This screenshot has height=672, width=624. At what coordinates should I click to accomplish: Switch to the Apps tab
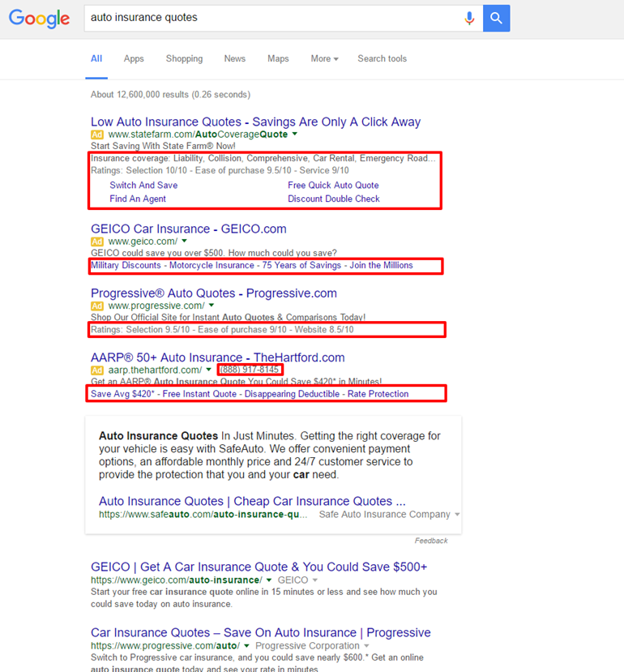tap(134, 58)
